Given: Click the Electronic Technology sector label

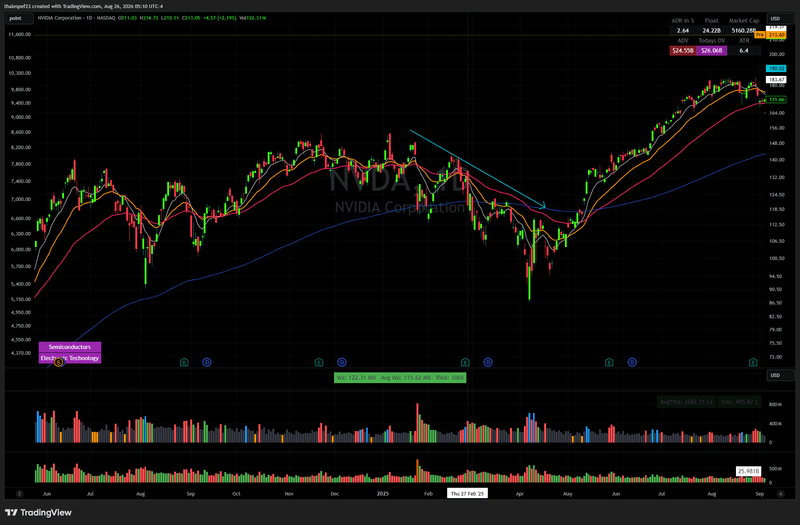Looking at the screenshot, I should point(70,358).
